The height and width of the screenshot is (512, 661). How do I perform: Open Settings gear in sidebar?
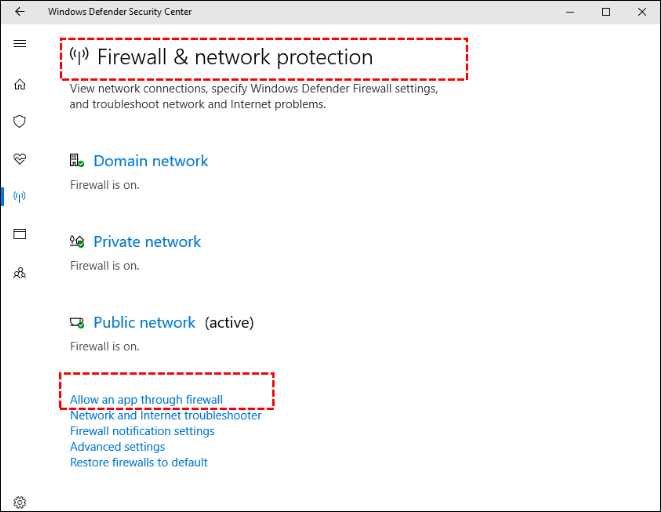tap(19, 502)
